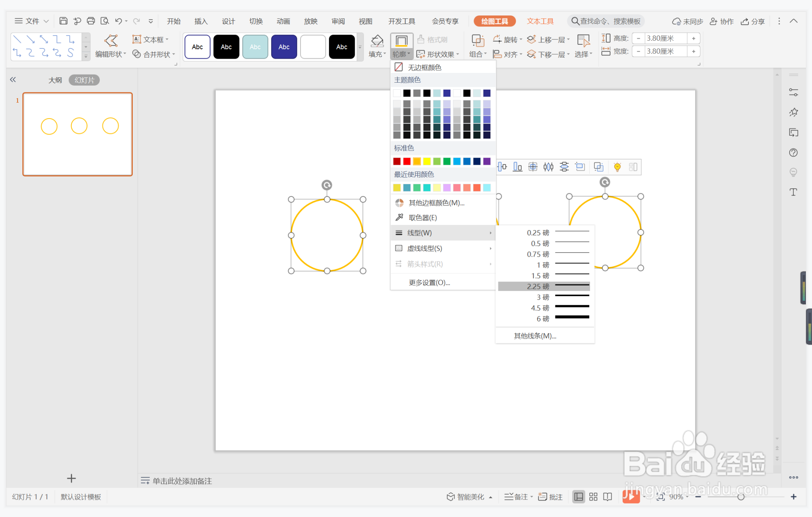Pick the red standard color swatch

click(406, 161)
